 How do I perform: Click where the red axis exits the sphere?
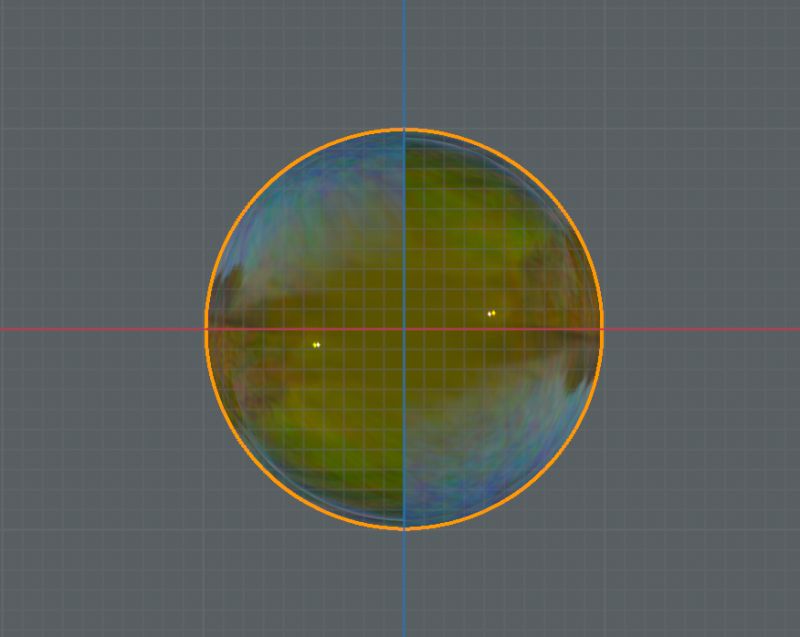click(600, 328)
